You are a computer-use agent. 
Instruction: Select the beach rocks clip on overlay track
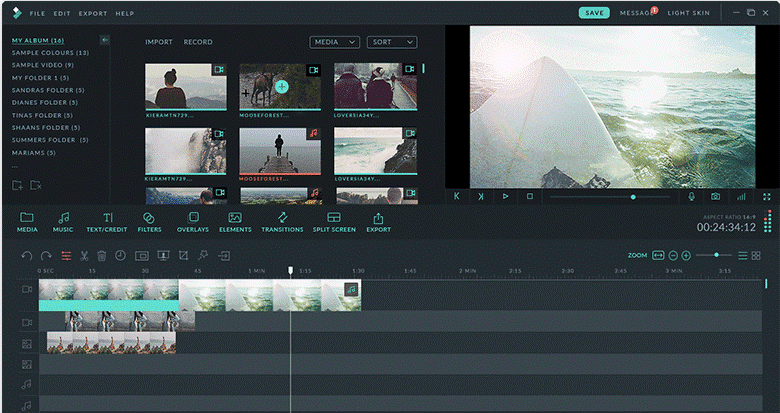(111, 343)
